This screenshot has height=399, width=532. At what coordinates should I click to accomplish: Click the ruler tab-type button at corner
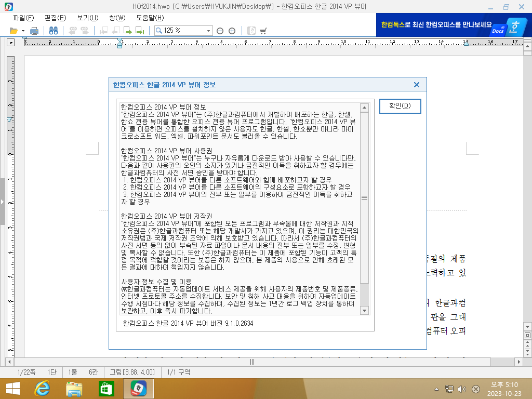coord(11,43)
